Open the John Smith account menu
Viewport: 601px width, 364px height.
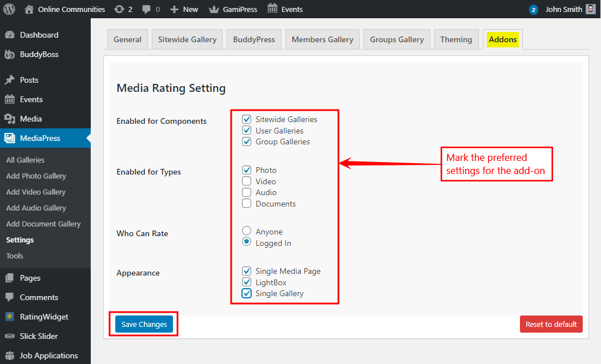coord(564,9)
